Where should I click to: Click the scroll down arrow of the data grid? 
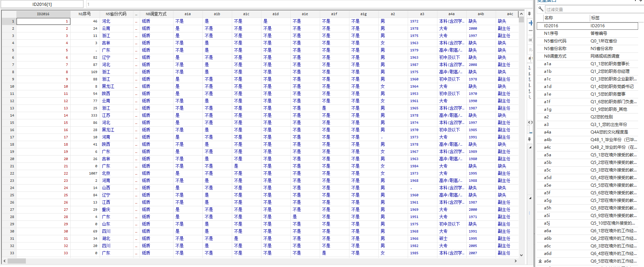click(521, 255)
